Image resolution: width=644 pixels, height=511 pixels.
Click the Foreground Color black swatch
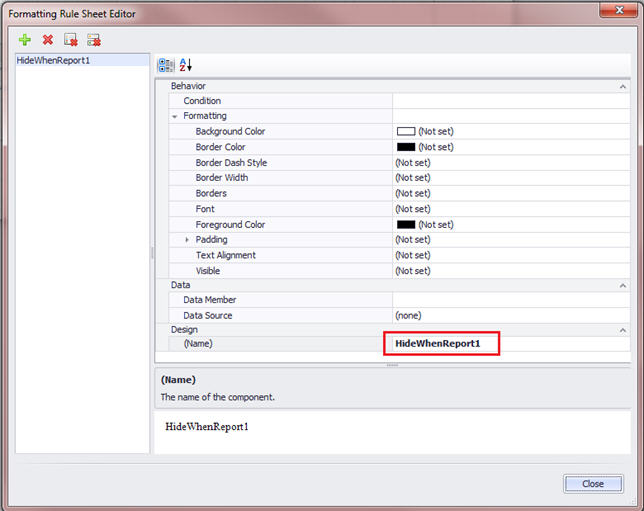click(405, 225)
